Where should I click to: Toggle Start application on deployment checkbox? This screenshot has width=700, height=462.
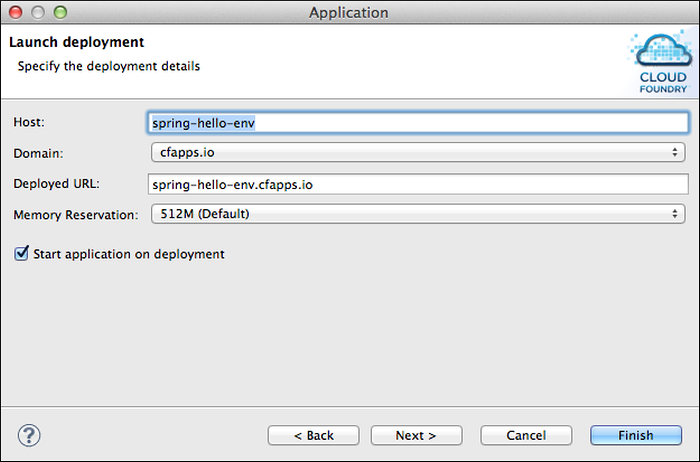(x=21, y=254)
